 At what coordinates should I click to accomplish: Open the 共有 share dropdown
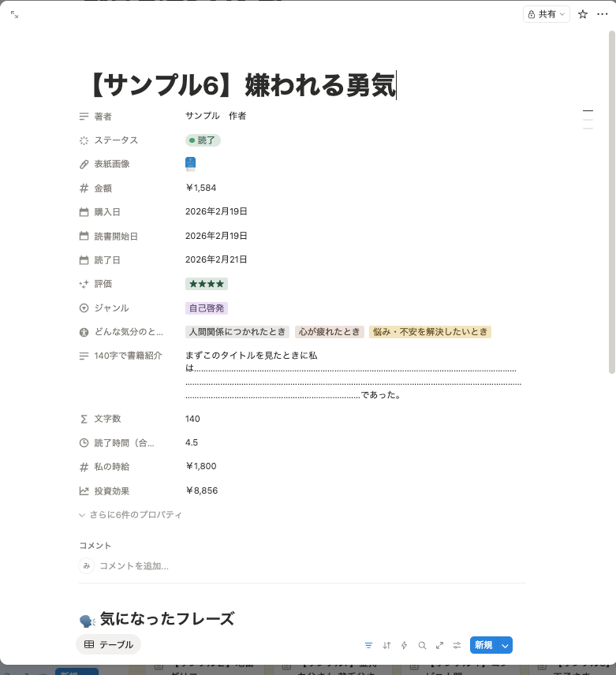pyautogui.click(x=547, y=14)
